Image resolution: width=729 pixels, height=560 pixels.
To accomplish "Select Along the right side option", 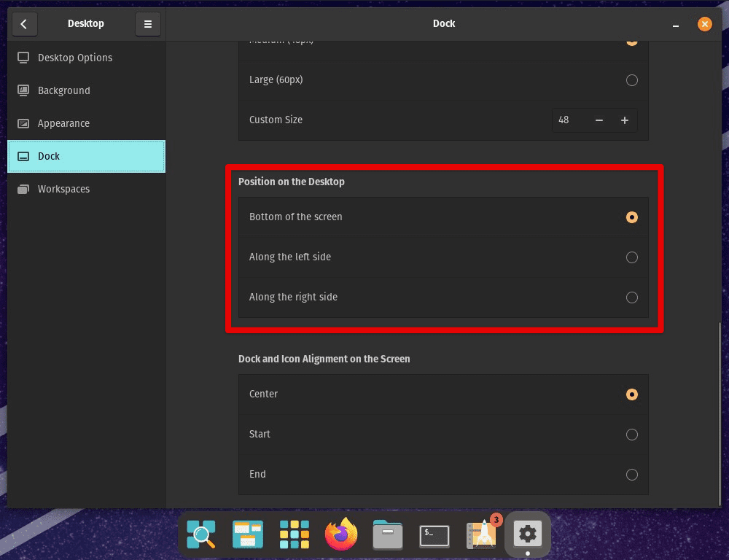I will 631,297.
